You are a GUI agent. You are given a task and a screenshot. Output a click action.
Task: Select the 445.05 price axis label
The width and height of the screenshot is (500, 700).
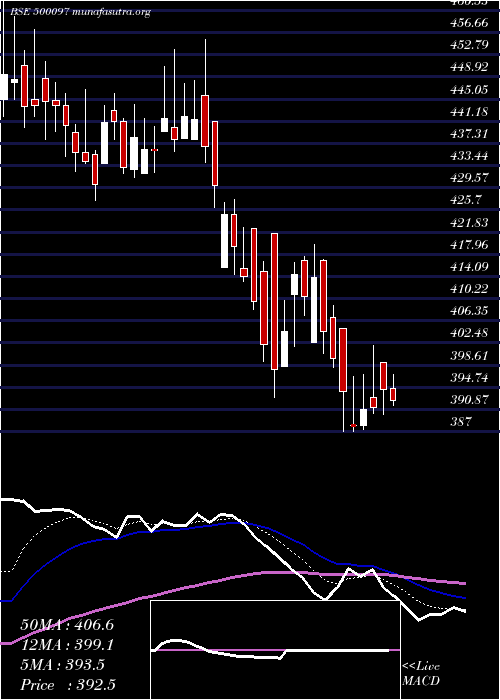468,90
